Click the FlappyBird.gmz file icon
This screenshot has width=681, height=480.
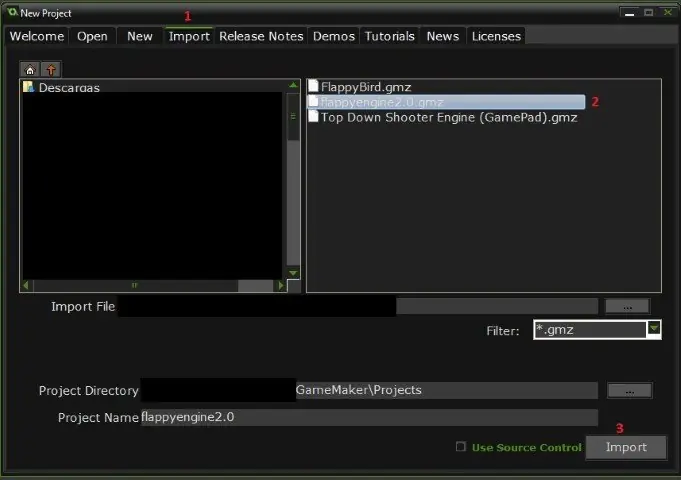click(x=313, y=86)
